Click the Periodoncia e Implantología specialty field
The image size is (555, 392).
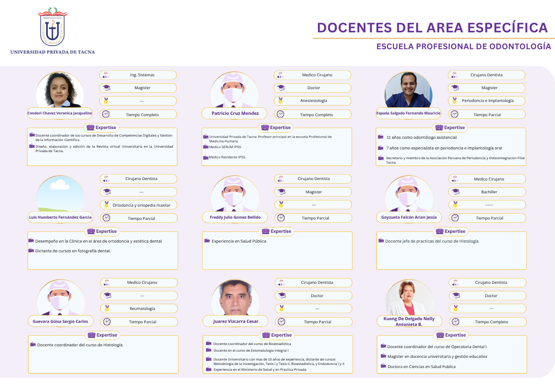click(487, 101)
